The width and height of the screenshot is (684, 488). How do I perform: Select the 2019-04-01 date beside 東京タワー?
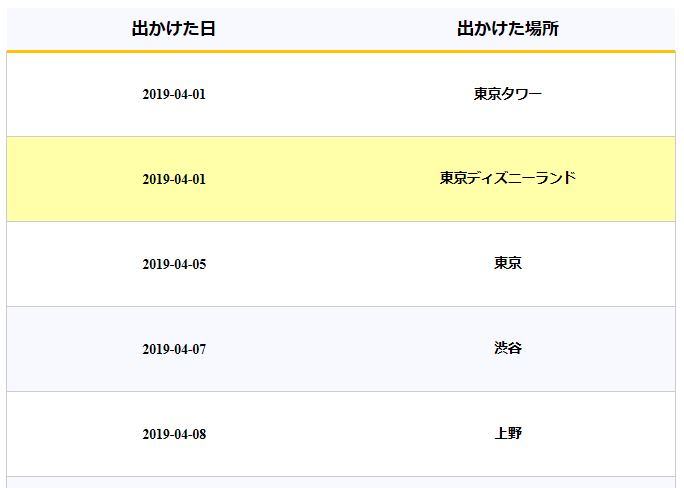(174, 94)
